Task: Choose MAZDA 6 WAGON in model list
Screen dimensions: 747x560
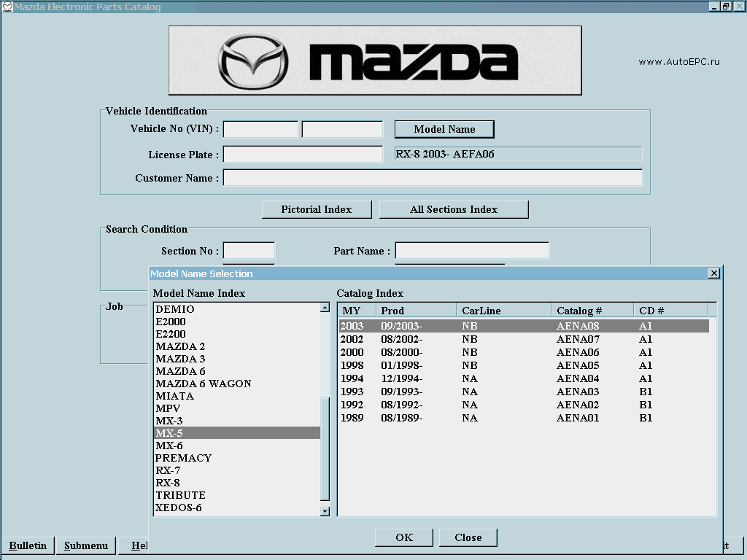Action: pos(237,384)
